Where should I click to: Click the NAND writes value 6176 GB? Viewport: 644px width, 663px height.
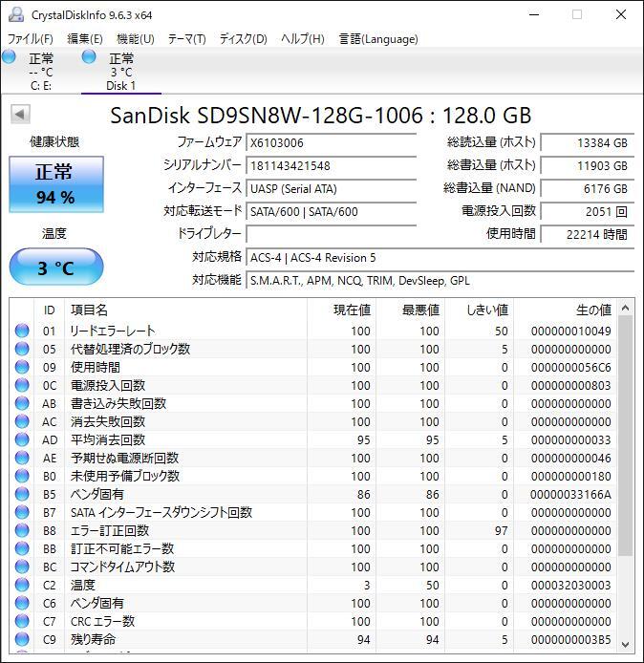[x=588, y=188]
